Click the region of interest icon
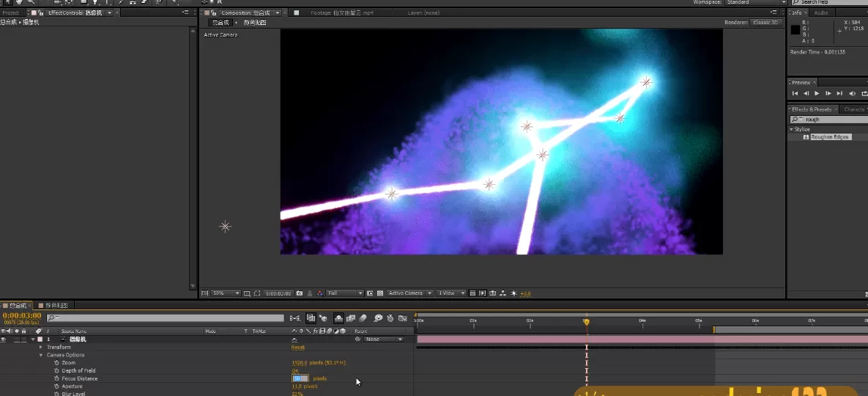This screenshot has height=396, width=868. [370, 293]
